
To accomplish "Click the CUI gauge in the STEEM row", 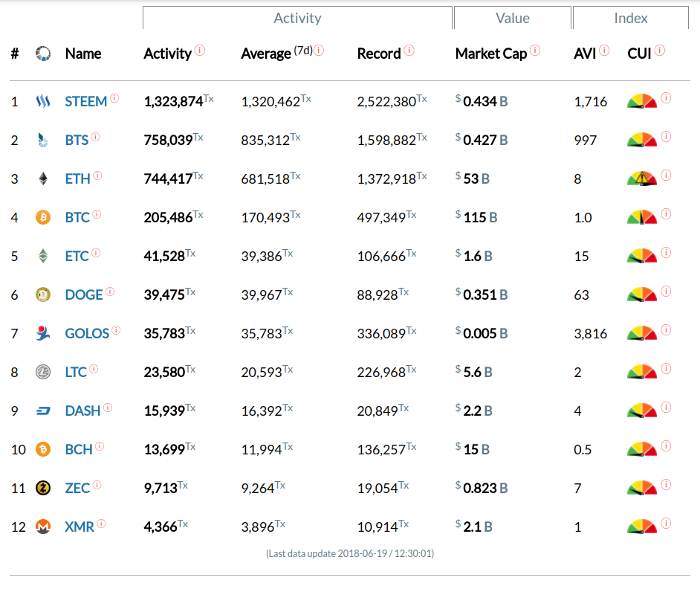I will [x=642, y=101].
